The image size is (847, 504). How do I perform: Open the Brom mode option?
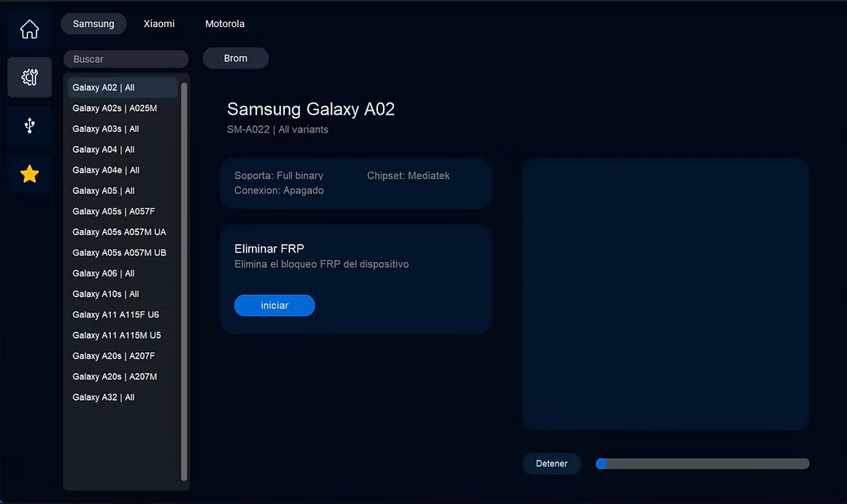click(235, 58)
